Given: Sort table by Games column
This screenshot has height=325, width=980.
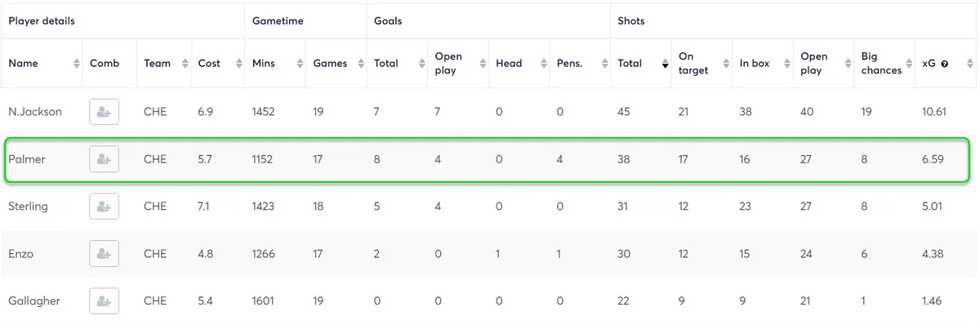Looking at the screenshot, I should click(336, 64).
